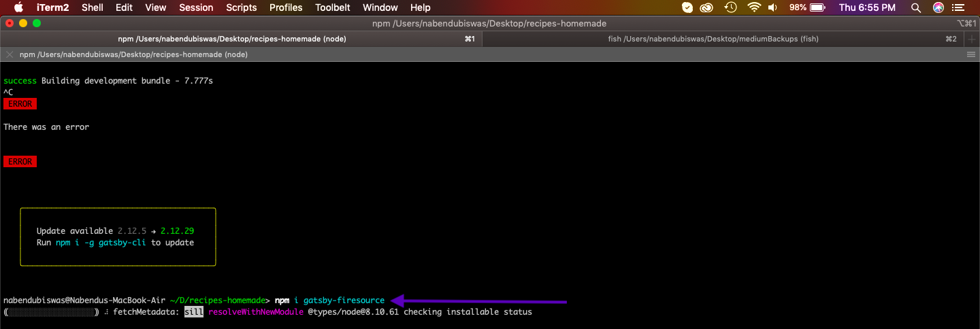
Task: Click the 'Update available' notice text
Action: tap(75, 231)
